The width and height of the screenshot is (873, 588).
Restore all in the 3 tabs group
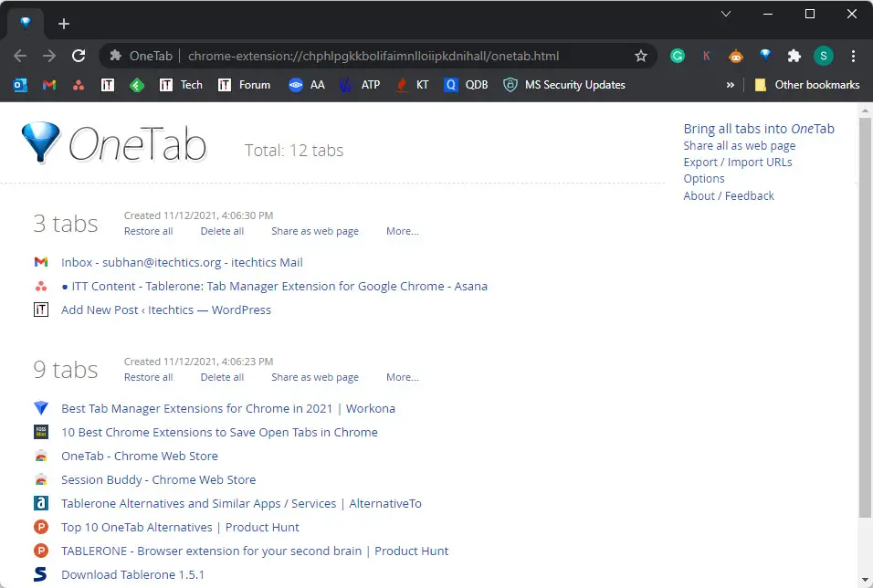point(148,231)
